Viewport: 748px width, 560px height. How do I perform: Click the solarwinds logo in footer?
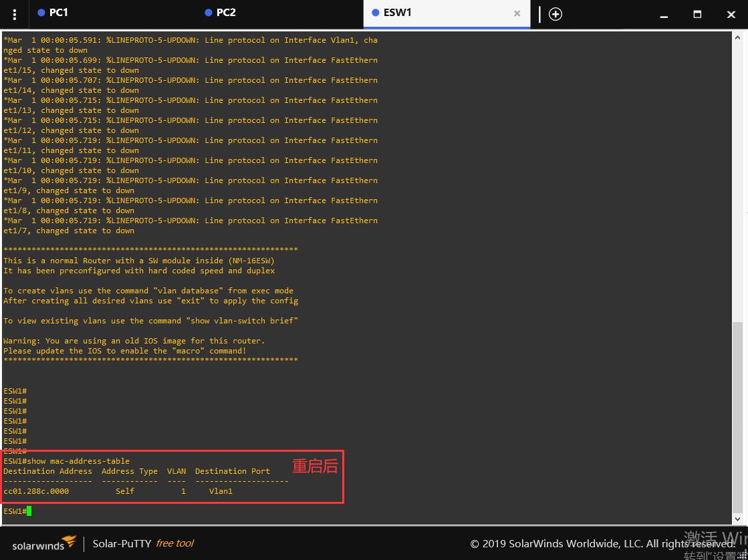tap(44, 544)
